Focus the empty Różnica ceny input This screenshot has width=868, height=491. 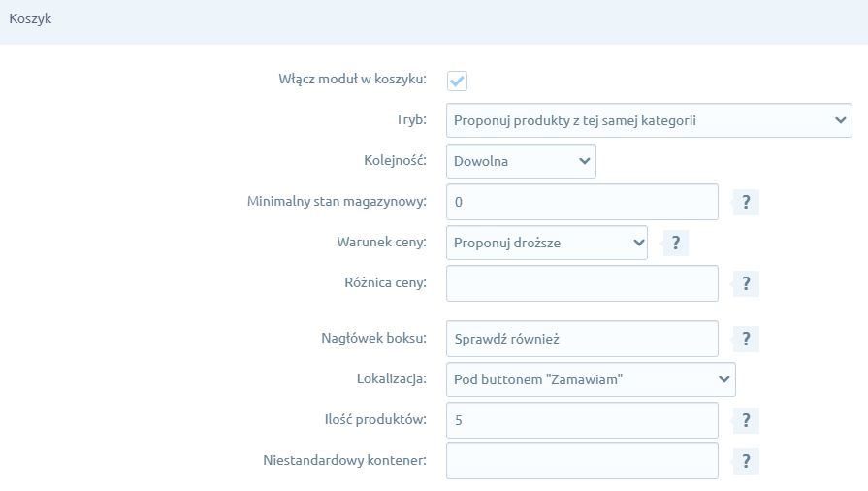(x=582, y=283)
